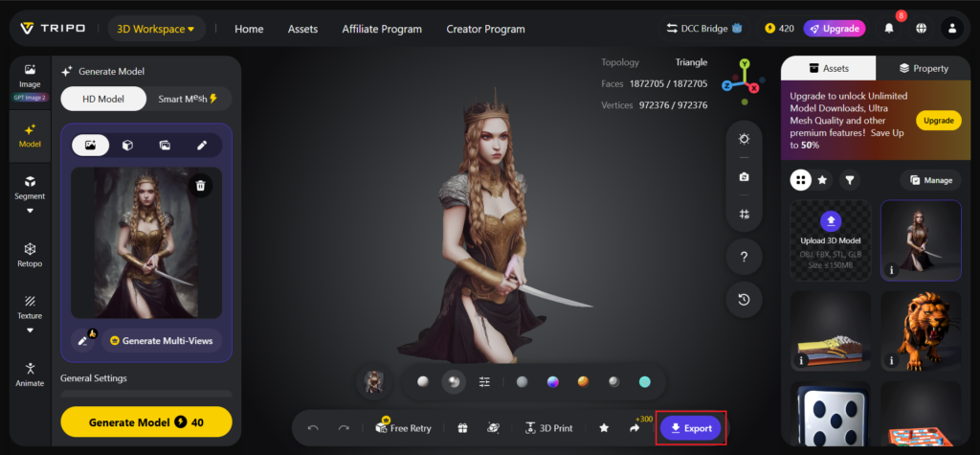Switch to the Property tab
980x455 pixels.
[924, 68]
